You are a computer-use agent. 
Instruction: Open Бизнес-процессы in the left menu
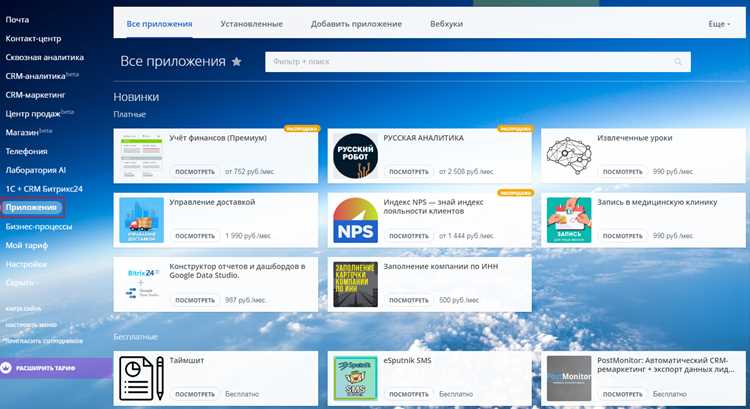point(39,227)
